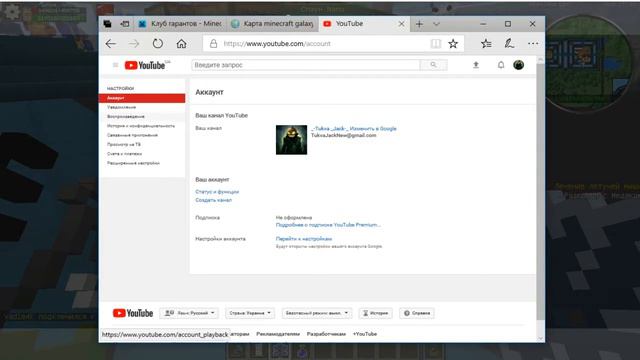Click the footer YouTube logo
This screenshot has height=360, width=640.
click(x=133, y=313)
